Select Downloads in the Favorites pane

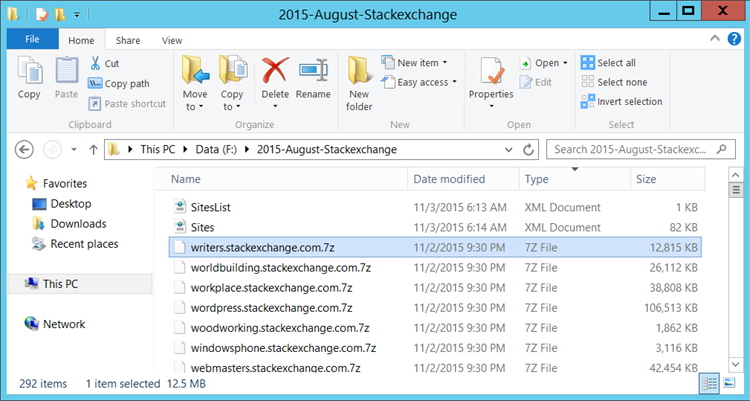(x=78, y=224)
